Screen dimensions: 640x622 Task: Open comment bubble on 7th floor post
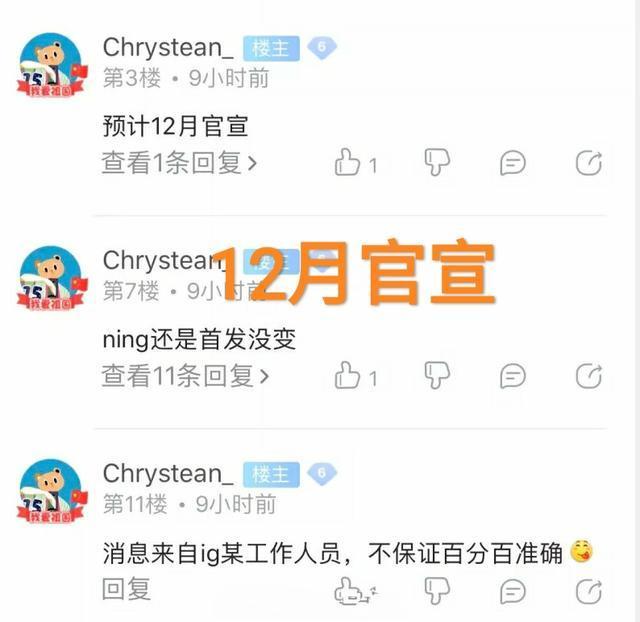click(x=513, y=376)
